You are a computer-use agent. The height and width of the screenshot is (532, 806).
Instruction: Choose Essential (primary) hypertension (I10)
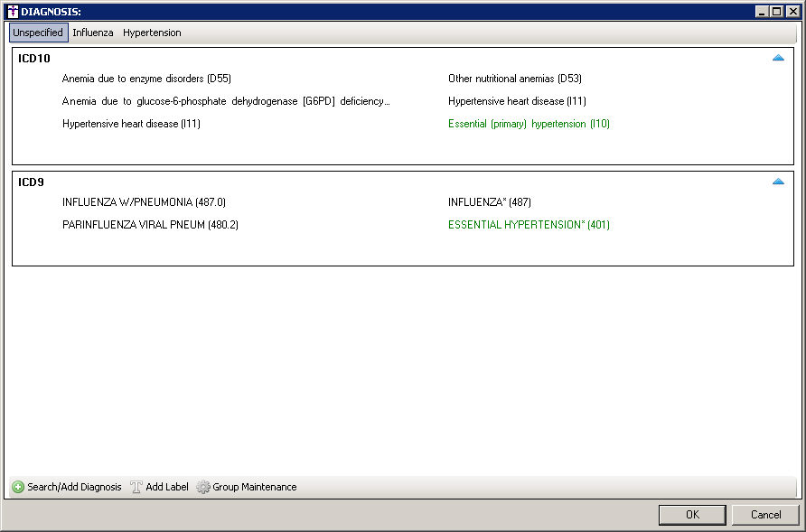529,124
